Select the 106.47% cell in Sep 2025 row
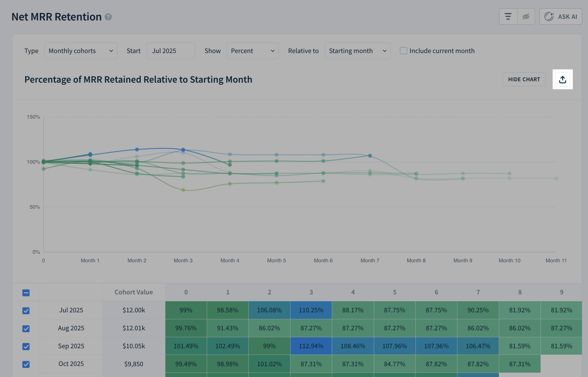Screen dimensions: 588x377 click(x=478, y=346)
